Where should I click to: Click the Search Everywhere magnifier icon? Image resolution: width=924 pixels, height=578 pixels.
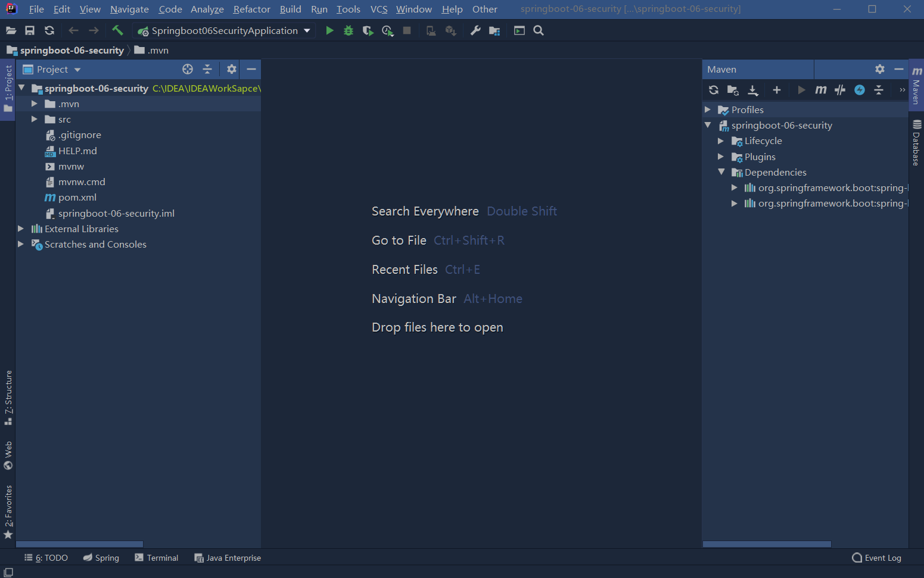coord(539,31)
